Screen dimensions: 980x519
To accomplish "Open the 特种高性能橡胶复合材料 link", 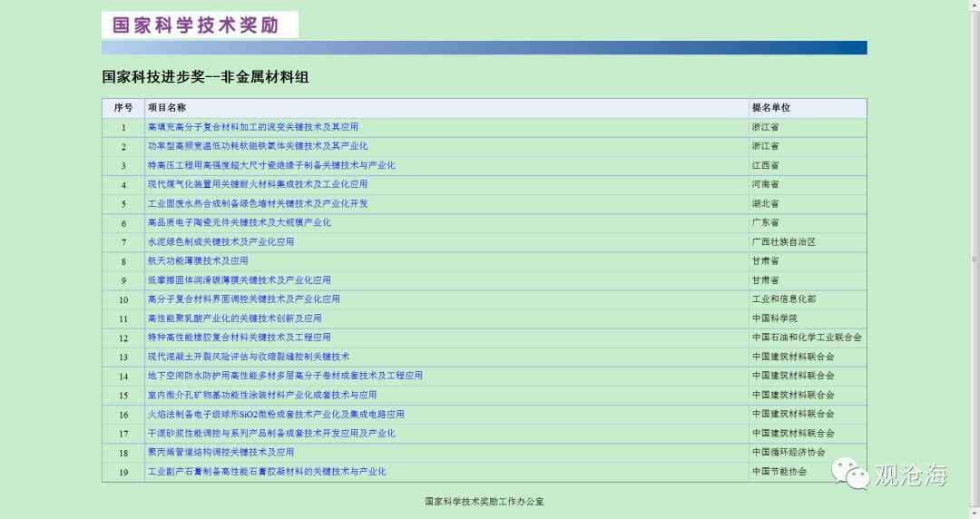I will 239,338.
